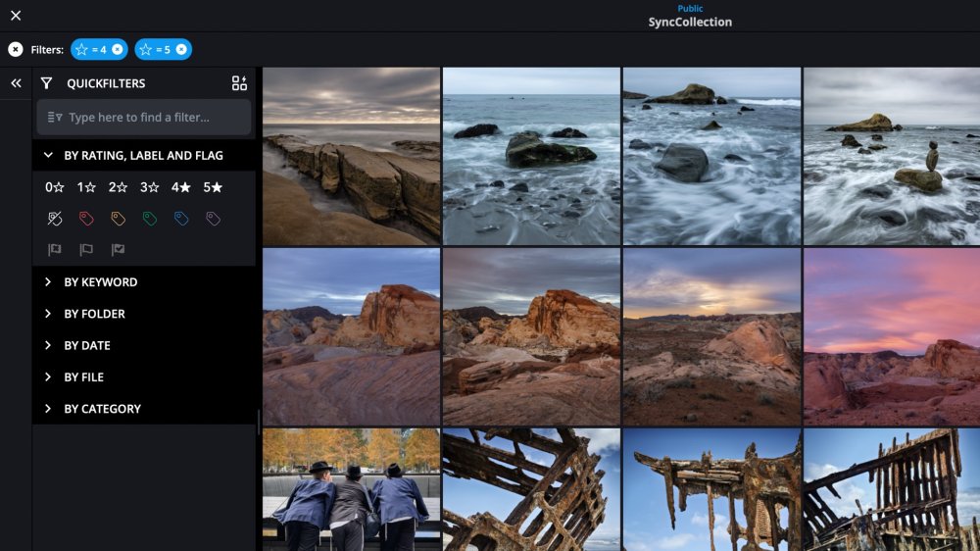
Task: Filter by picked flag icon
Action: click(x=118, y=250)
